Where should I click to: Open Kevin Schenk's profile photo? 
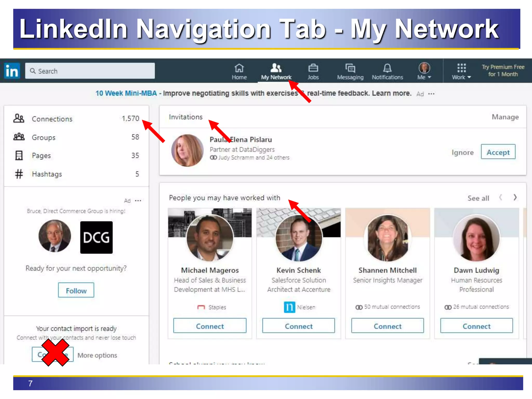299,238
